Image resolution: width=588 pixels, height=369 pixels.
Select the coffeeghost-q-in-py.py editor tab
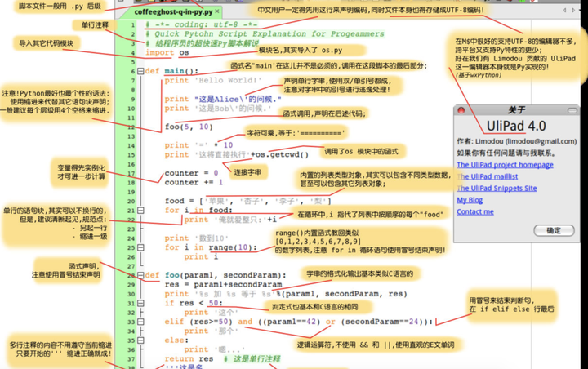click(173, 12)
